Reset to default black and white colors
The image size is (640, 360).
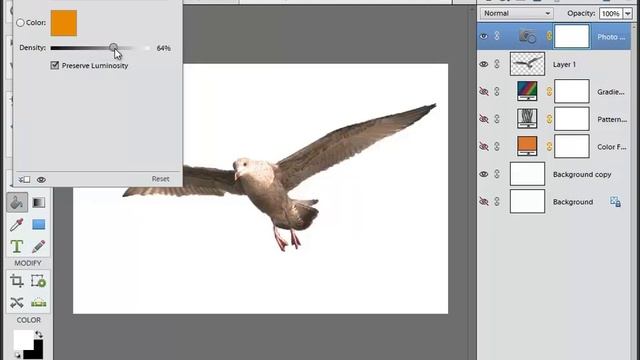[x=18, y=356]
